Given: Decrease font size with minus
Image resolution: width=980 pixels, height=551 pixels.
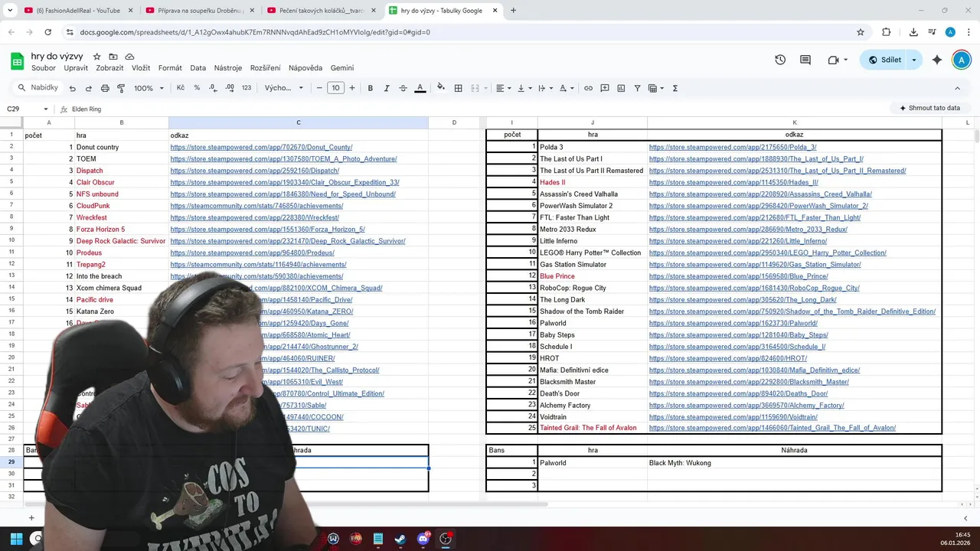Looking at the screenshot, I should [319, 88].
